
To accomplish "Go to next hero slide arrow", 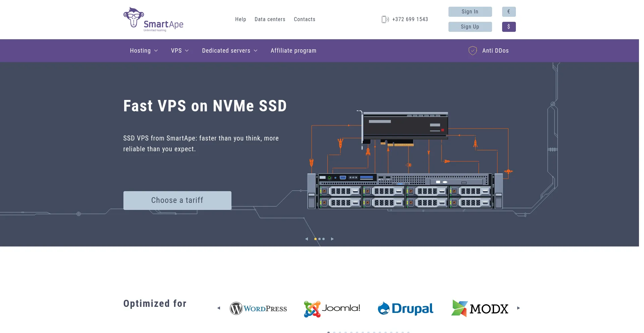I will point(332,239).
